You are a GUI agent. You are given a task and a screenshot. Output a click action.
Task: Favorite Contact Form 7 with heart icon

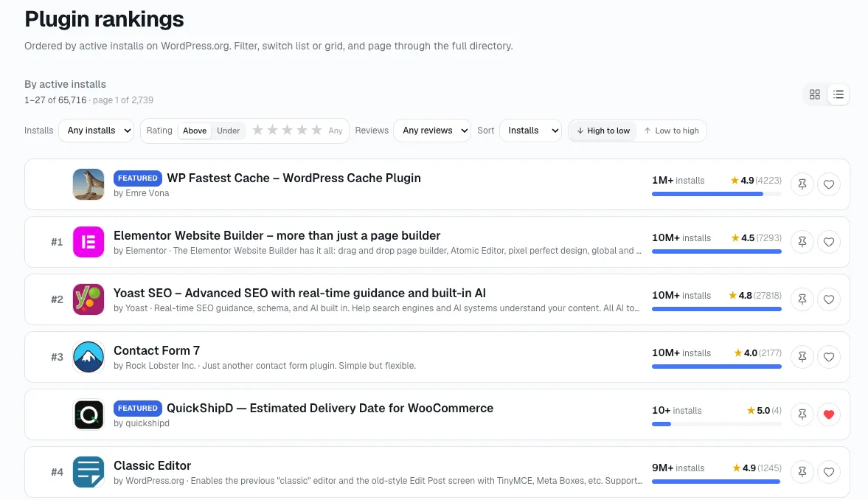pos(829,357)
